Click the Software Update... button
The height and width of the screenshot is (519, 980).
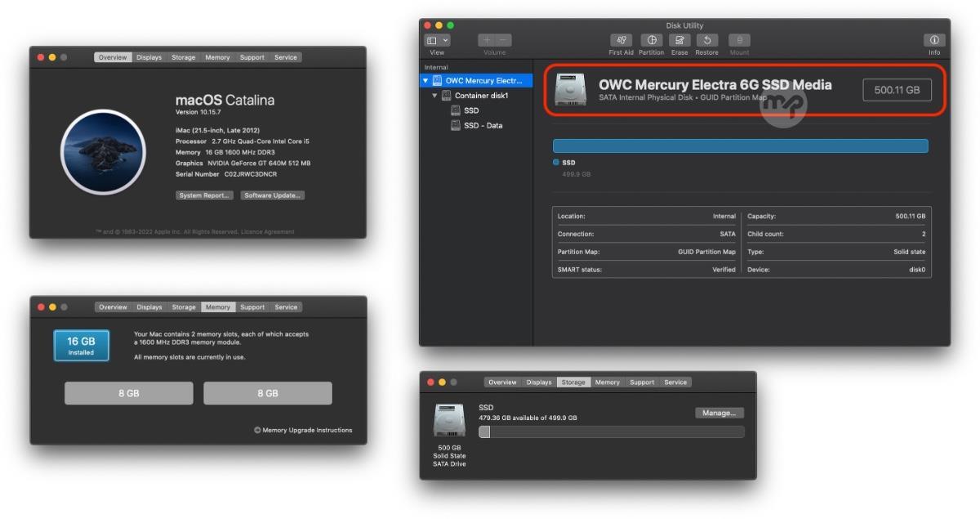click(x=274, y=195)
